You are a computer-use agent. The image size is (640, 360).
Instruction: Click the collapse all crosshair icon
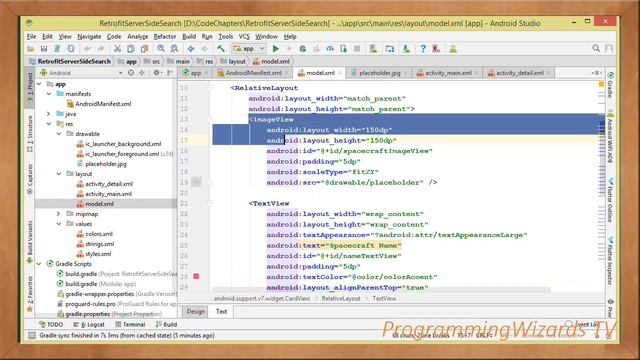coord(142,73)
